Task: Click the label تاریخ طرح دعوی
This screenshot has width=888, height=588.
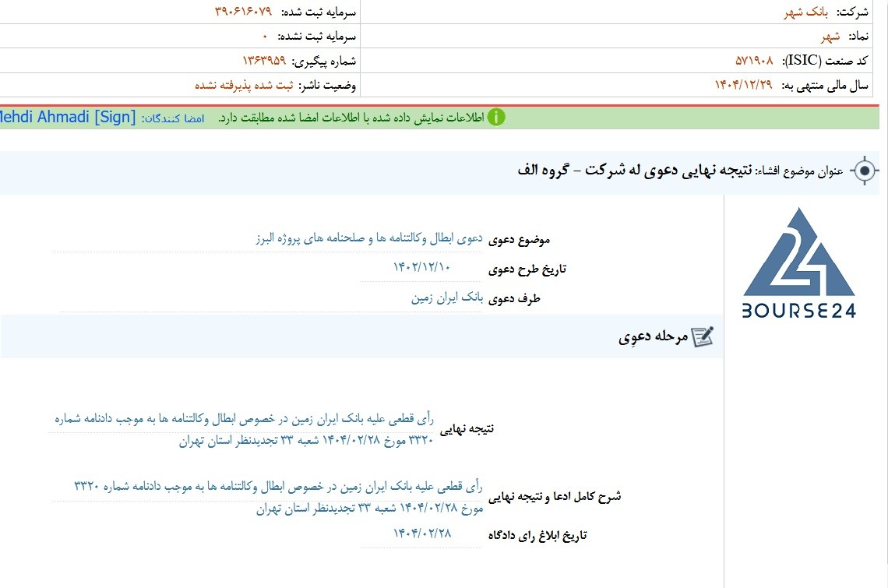Action: tap(527, 269)
